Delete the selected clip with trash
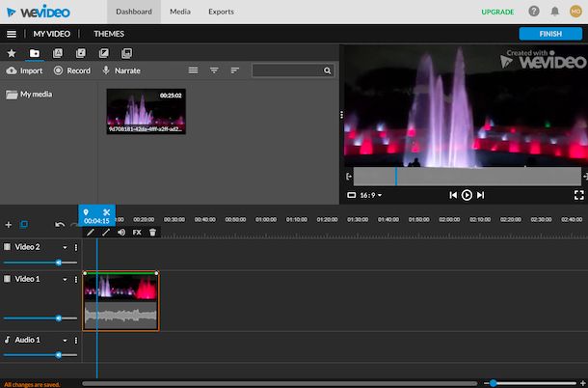The height and width of the screenshot is (388, 588). 152,233
